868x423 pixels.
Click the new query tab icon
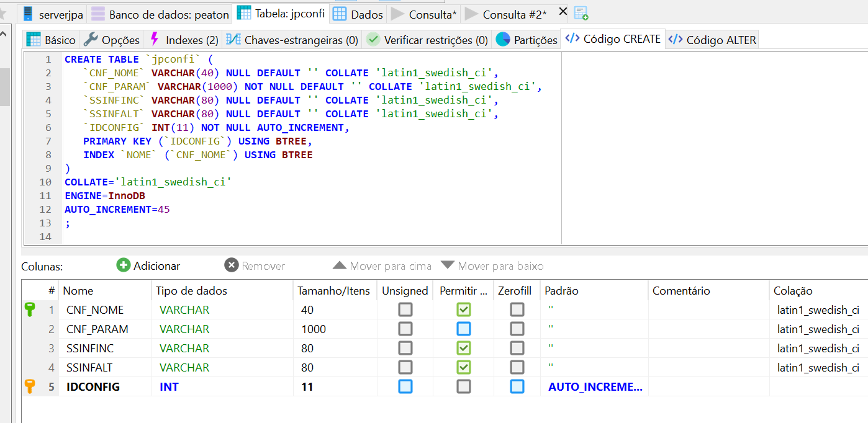tap(581, 14)
